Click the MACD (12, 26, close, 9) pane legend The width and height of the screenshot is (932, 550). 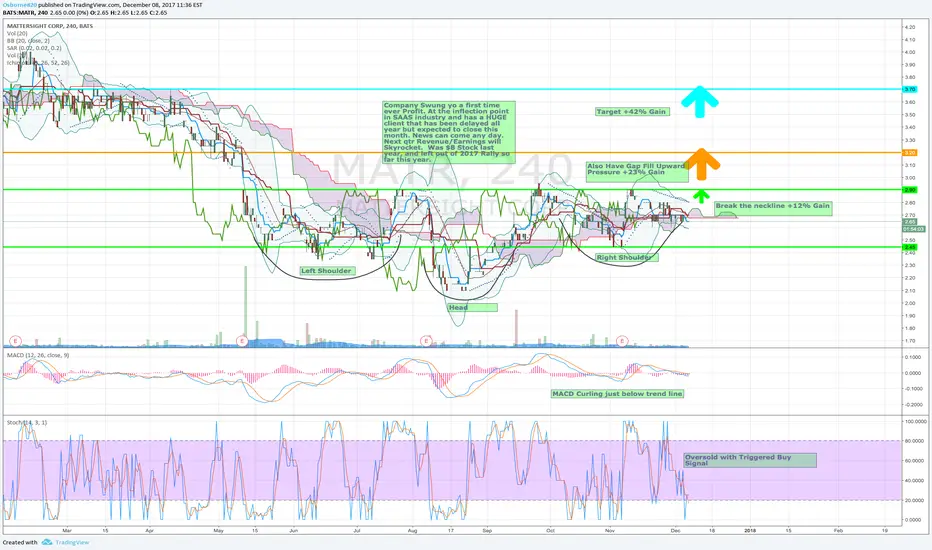coord(38,355)
